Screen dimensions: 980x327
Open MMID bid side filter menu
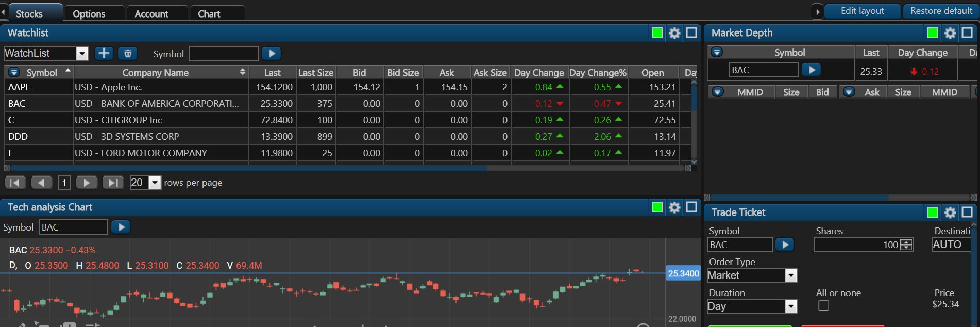click(718, 92)
